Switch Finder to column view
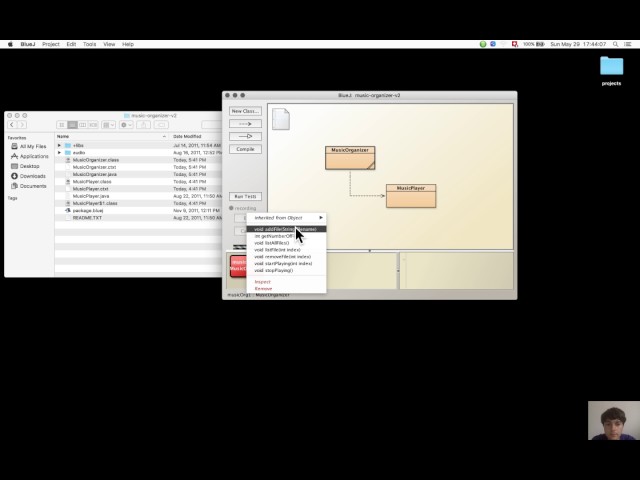 tap(82, 125)
